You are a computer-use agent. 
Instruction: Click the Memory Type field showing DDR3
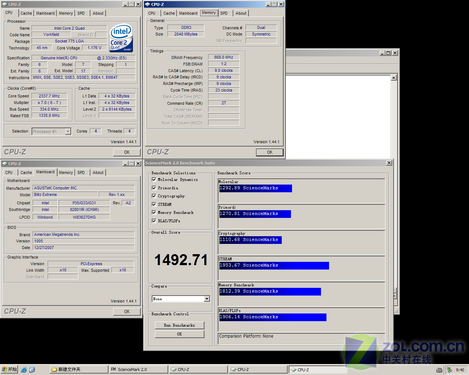[x=186, y=28]
